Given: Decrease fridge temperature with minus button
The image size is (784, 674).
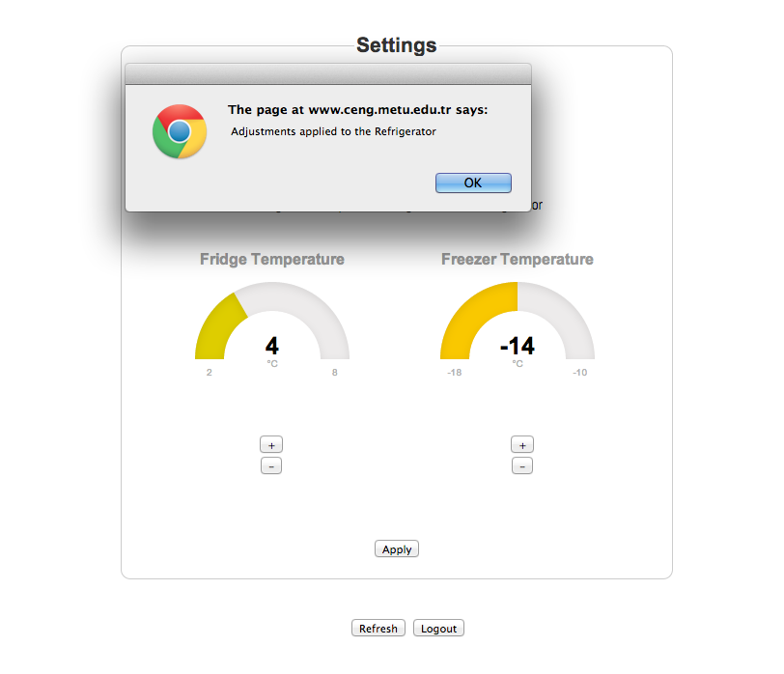Looking at the screenshot, I should point(271,466).
